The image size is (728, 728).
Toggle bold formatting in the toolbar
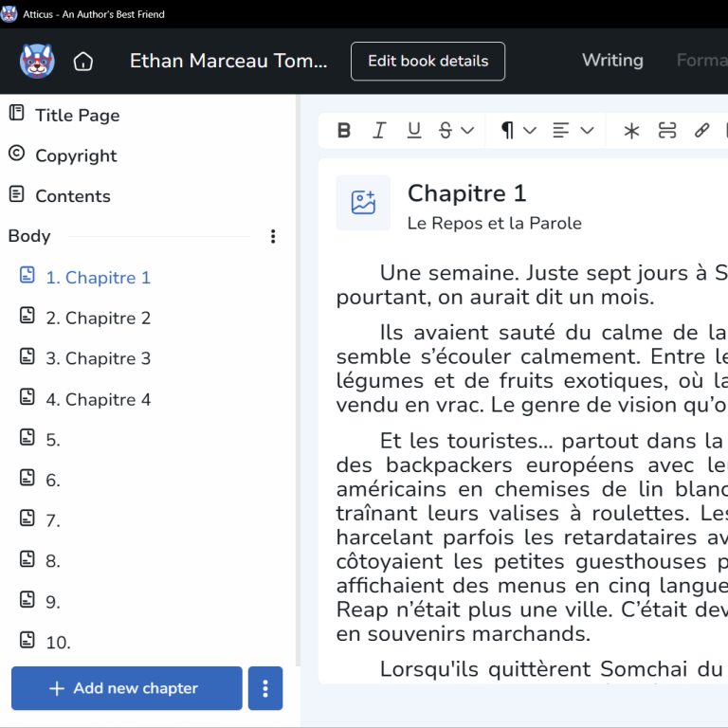pos(344,131)
